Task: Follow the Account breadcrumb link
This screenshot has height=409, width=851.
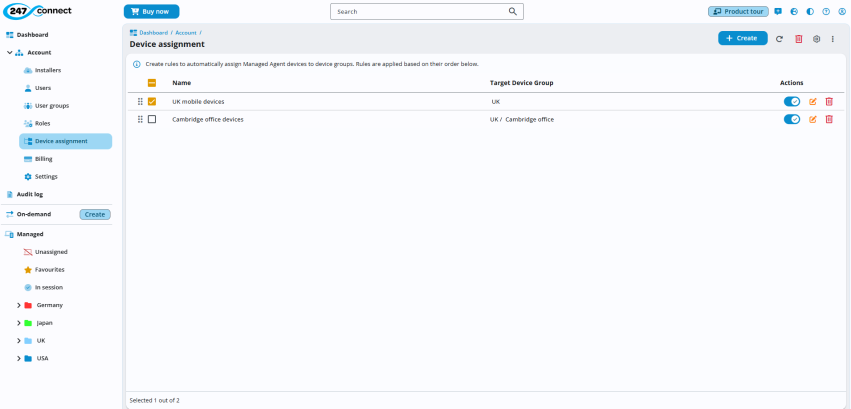Action: [x=186, y=33]
